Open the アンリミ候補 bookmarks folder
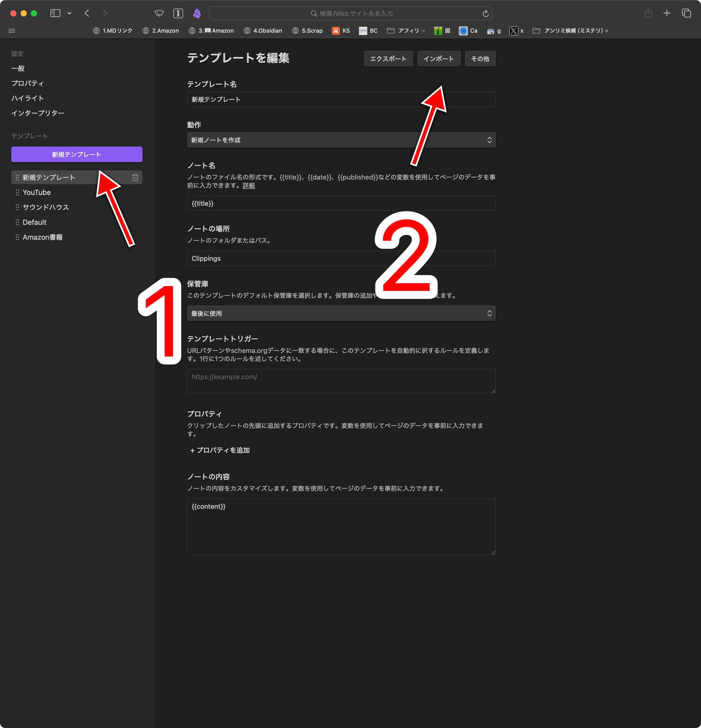This screenshot has width=701, height=728. click(570, 31)
